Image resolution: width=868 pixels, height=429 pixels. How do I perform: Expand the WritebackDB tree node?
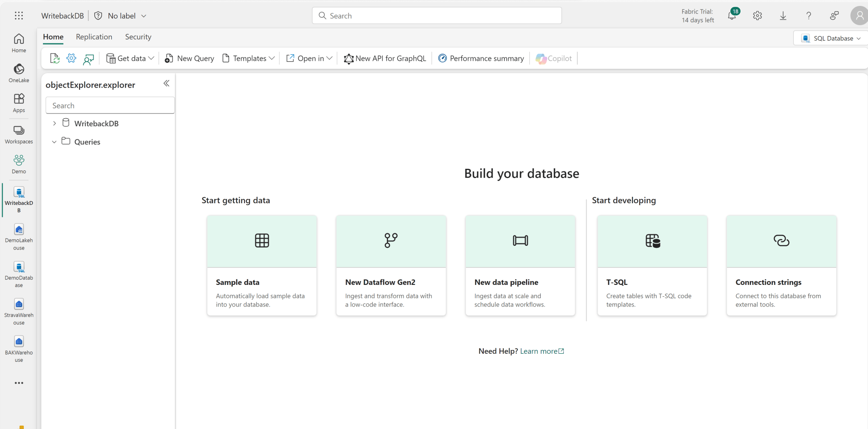[54, 123]
